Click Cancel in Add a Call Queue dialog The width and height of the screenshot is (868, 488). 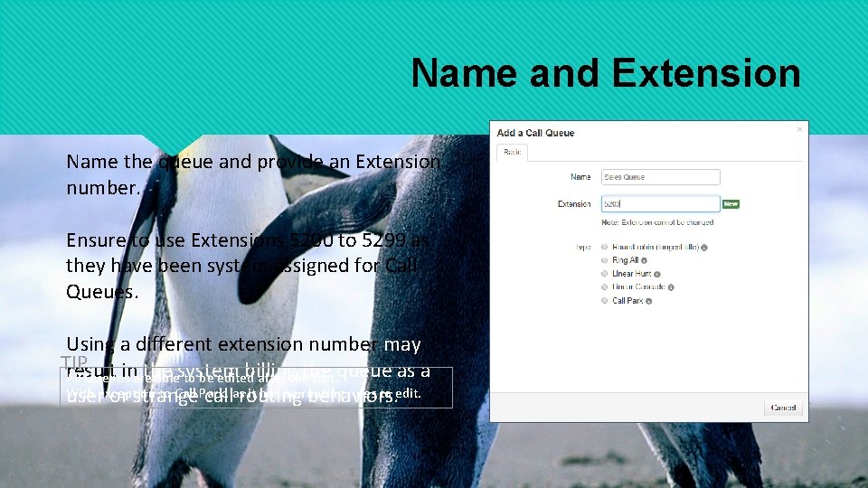tap(783, 408)
